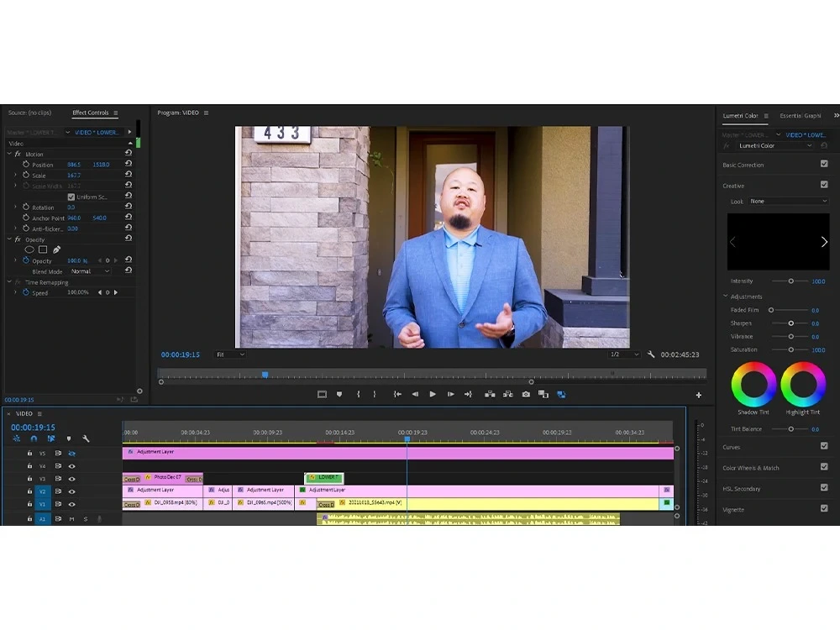
Task: Go to Out point in Program monitor
Action: 468,394
